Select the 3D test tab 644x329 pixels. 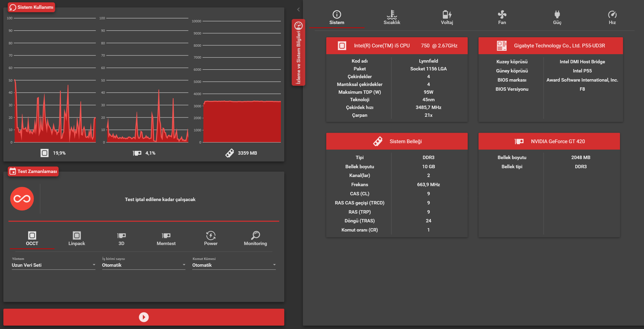pyautogui.click(x=121, y=239)
